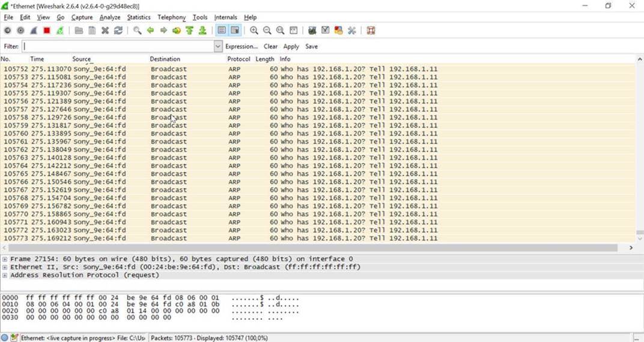The height and width of the screenshot is (342, 644).
Task: Edit capture file comments status bar icon
Action: point(14,338)
